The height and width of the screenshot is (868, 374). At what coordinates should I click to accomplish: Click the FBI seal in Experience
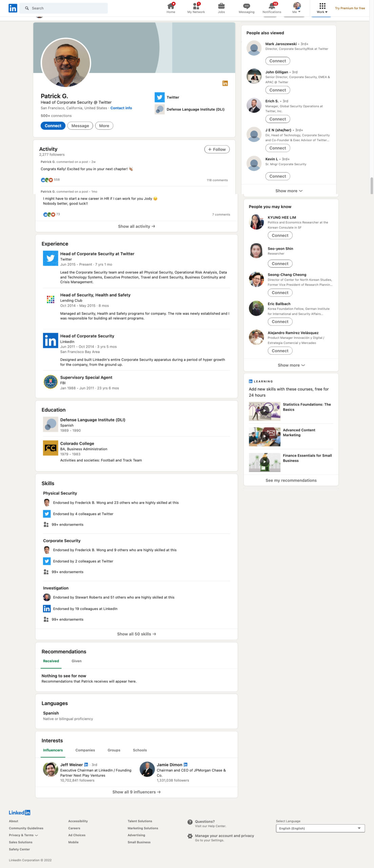(x=51, y=382)
